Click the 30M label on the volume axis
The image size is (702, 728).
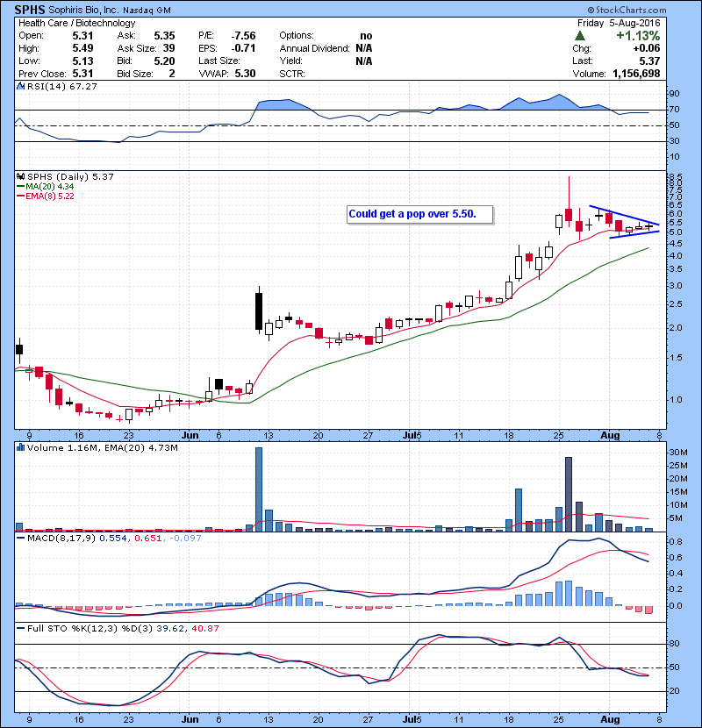tap(678, 453)
